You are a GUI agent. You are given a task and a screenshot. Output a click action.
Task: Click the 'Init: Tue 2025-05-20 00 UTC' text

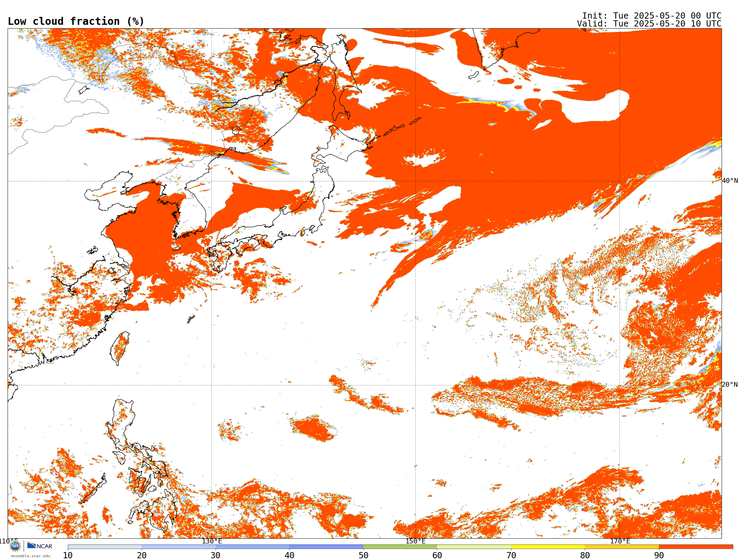tap(652, 16)
